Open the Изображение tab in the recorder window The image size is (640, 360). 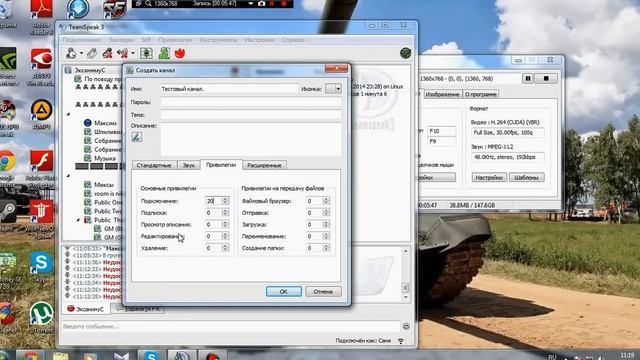coord(442,94)
